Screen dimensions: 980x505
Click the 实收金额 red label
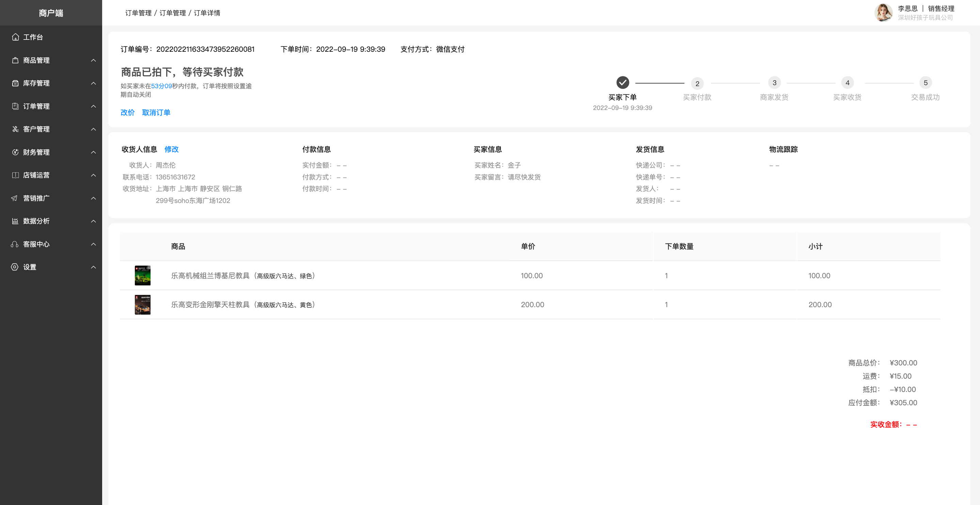click(886, 424)
